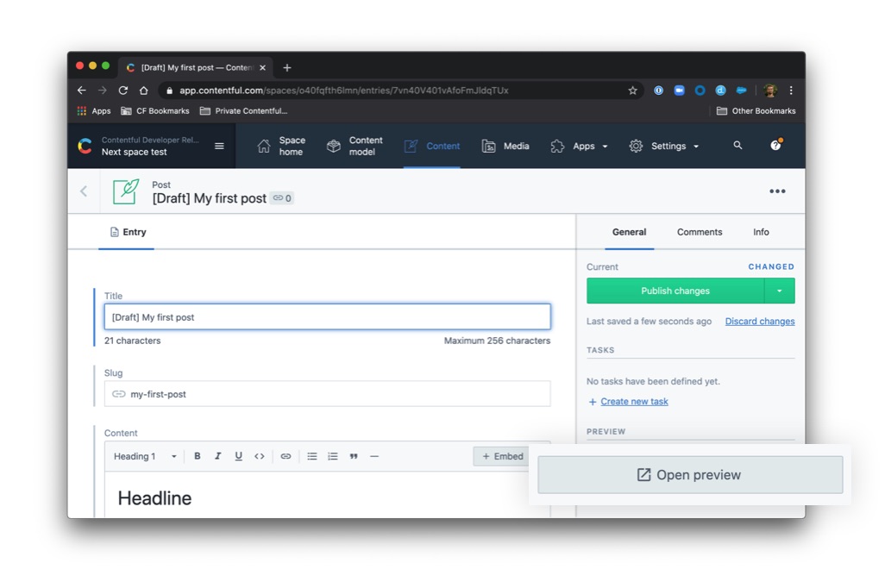Open the Content section
The width and height of the screenshot is (891, 588).
point(432,146)
